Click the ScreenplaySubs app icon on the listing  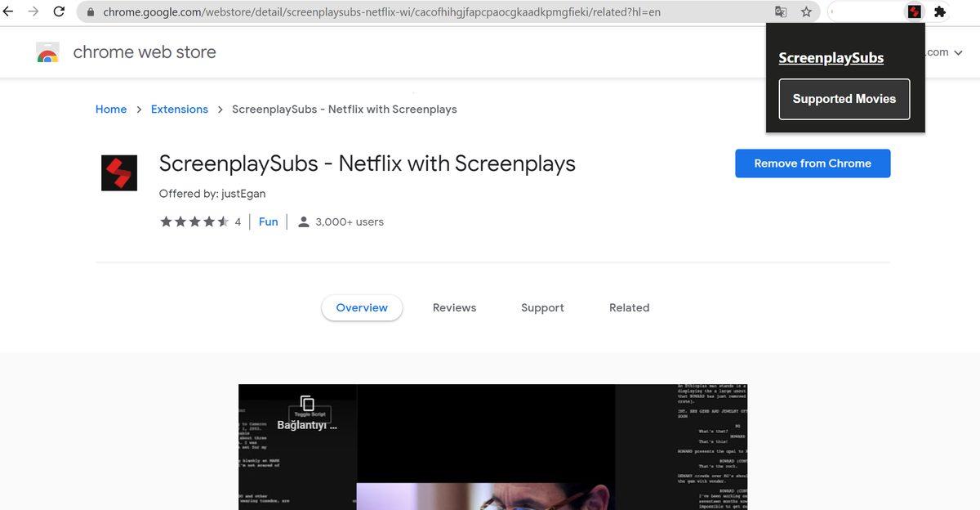(119, 173)
